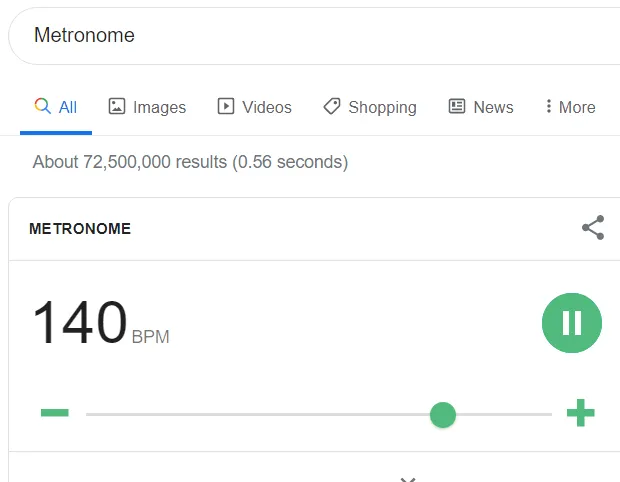The height and width of the screenshot is (482, 620).
Task: Click the small BPM unit label
Action: [x=150, y=337]
